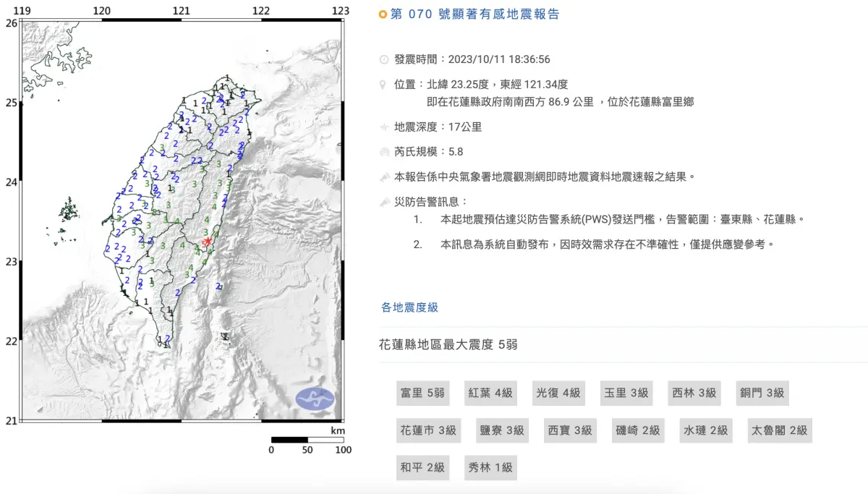The image size is (868, 494).
Task: Expand the 花蓮縣地區最大震度 5弱 row
Action: click(x=448, y=345)
